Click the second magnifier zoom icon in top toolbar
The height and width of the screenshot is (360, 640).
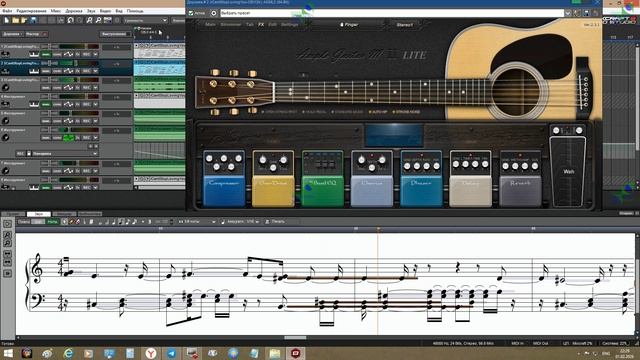[98, 20]
